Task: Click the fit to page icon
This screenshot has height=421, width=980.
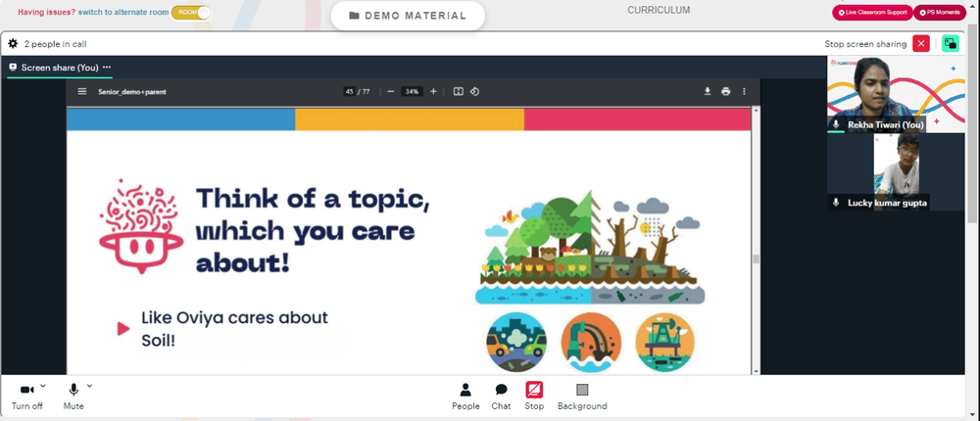Action: (458, 91)
